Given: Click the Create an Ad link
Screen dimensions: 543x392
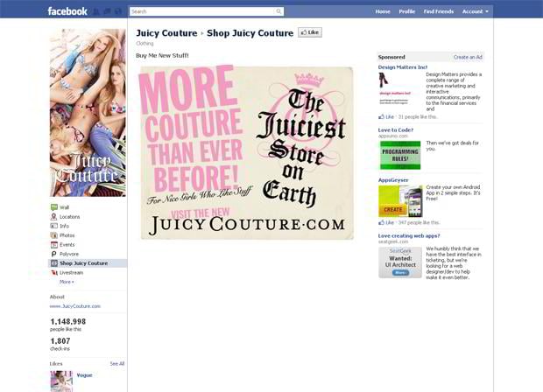Looking at the screenshot, I should [468, 57].
